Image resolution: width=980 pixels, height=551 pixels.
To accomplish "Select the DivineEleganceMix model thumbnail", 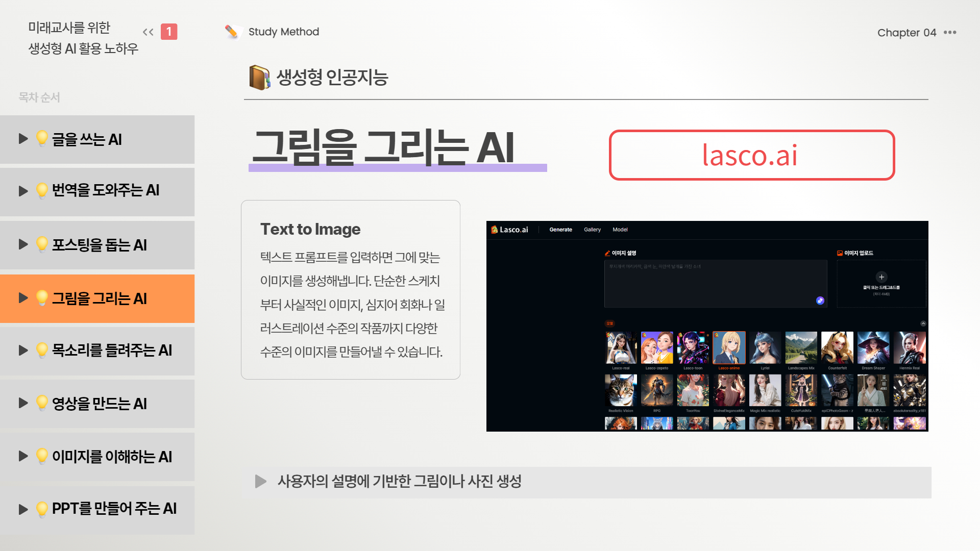I will (x=729, y=390).
